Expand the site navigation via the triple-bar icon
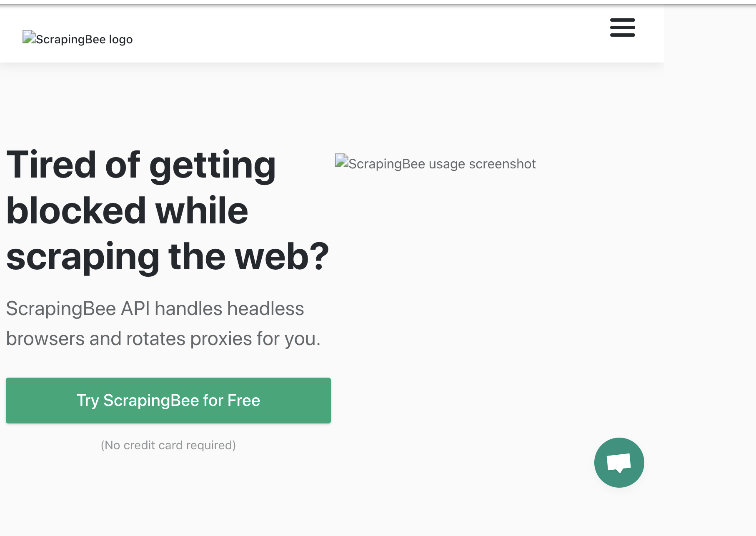Screen dimensions: 756x536 point(623,28)
